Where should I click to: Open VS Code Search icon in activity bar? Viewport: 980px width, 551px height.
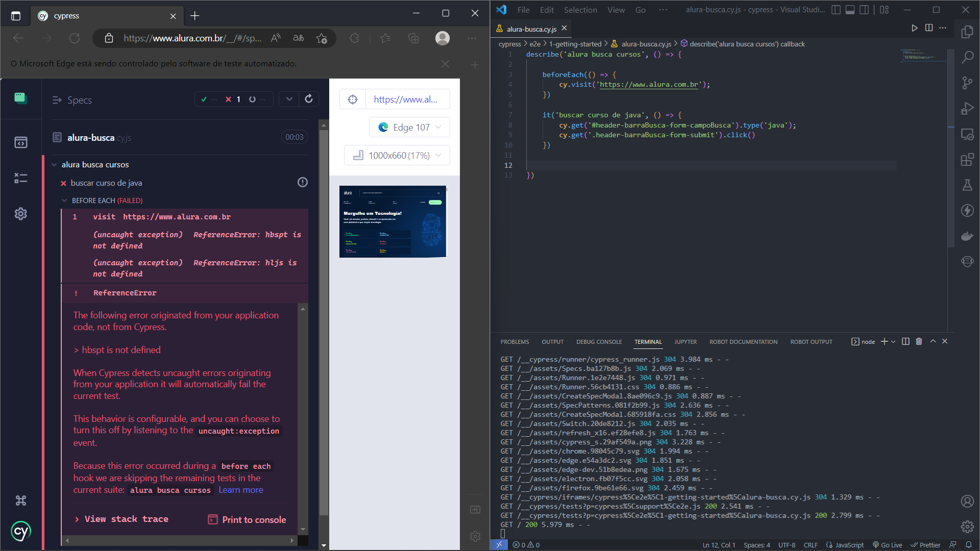967,57
